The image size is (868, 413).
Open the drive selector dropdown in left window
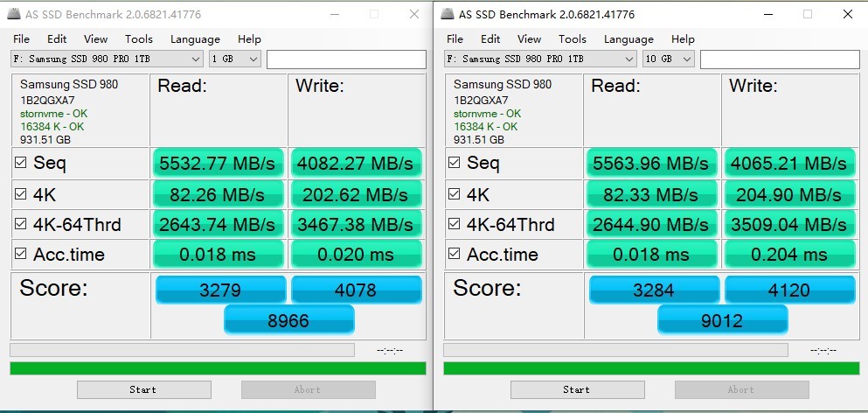point(107,59)
